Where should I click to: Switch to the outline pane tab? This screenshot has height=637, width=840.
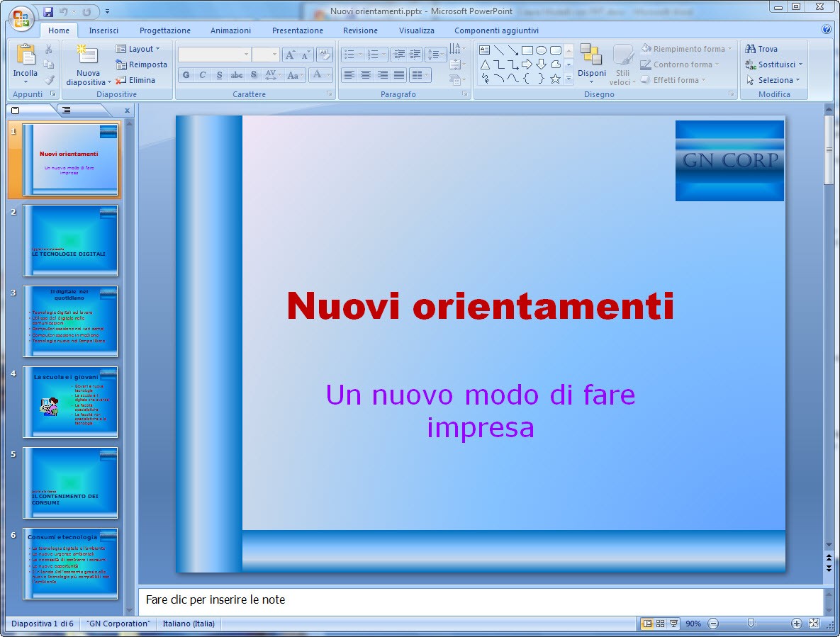point(67,110)
